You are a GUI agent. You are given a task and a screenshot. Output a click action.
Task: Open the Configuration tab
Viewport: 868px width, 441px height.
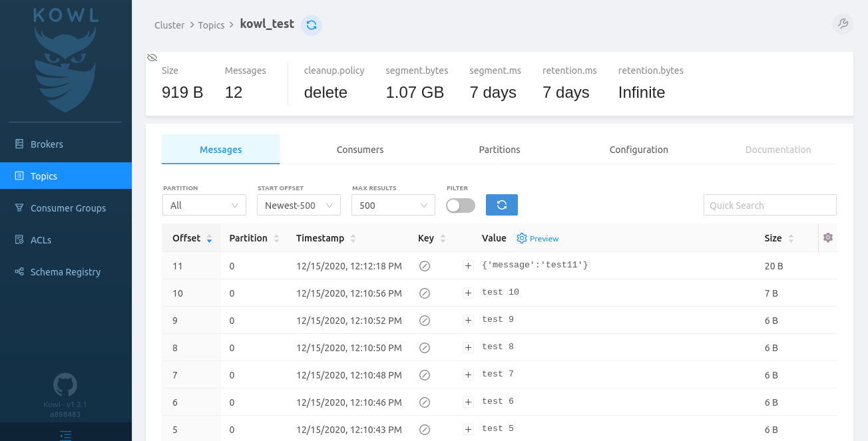coord(638,149)
